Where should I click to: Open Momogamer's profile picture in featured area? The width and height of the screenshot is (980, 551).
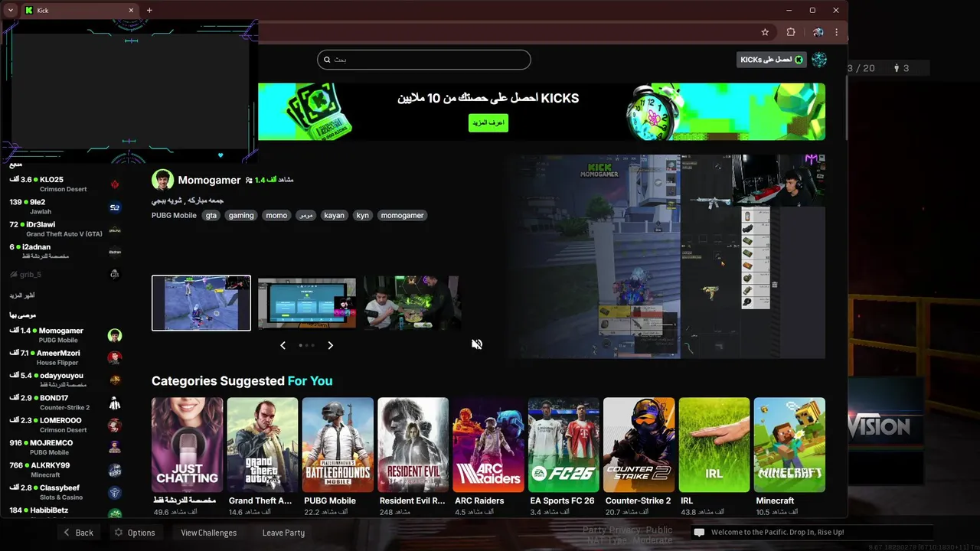pos(162,180)
